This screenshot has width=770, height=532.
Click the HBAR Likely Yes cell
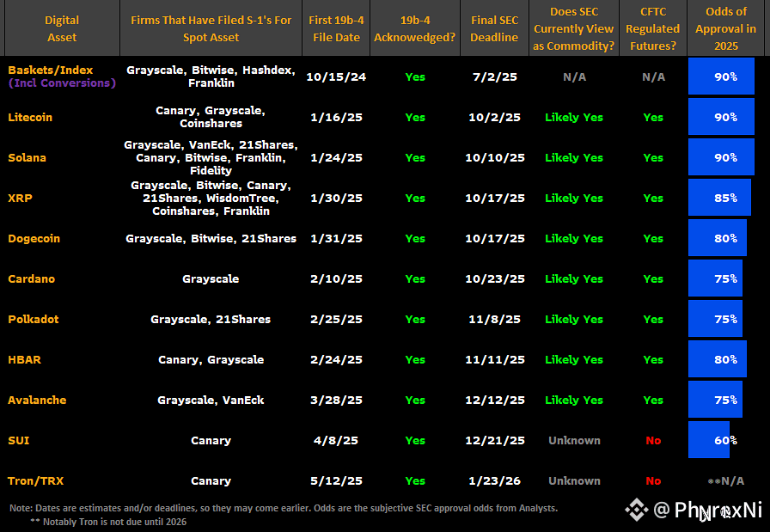click(x=574, y=359)
